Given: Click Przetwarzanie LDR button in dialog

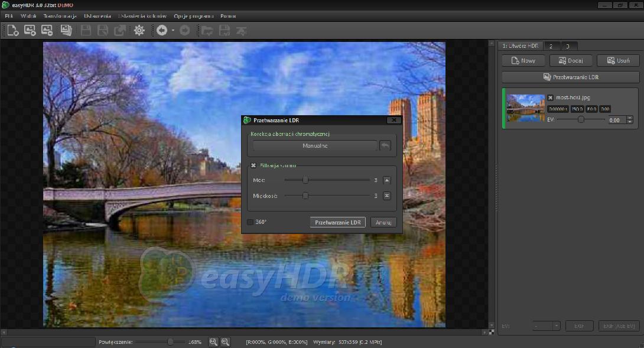Looking at the screenshot, I should click(337, 222).
